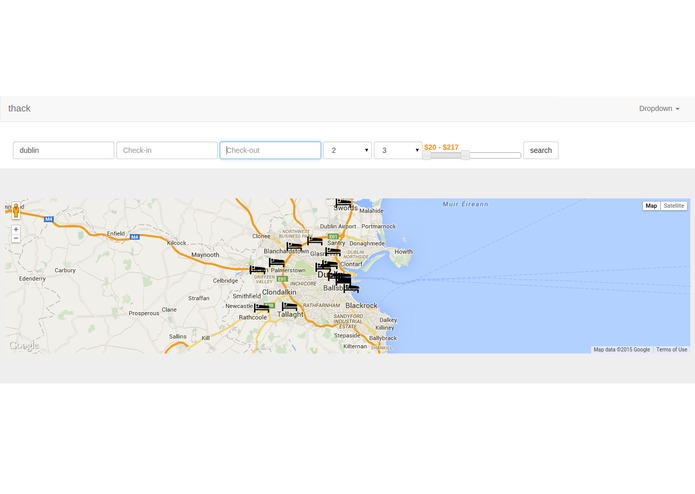Click the $20 - $217 price range text

pos(441,147)
